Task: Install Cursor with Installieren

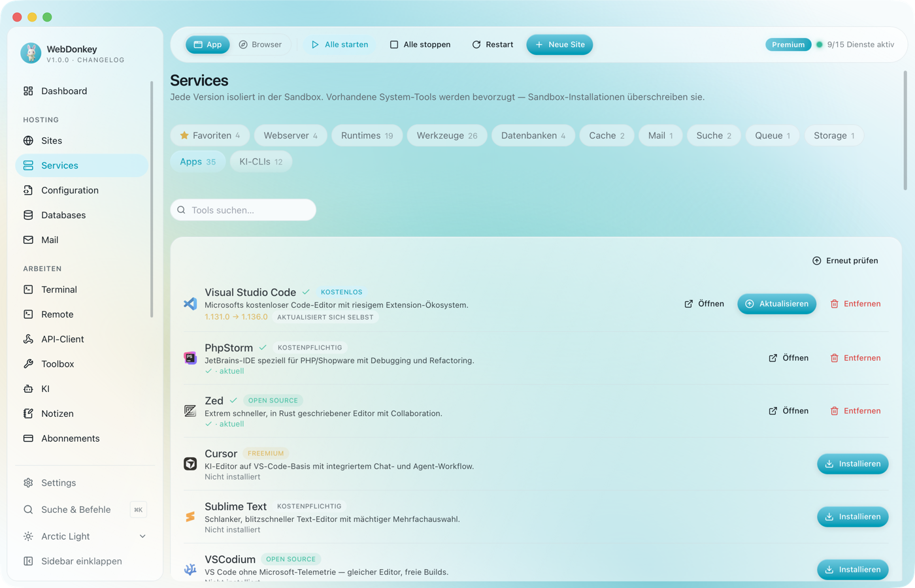Action: tap(853, 464)
